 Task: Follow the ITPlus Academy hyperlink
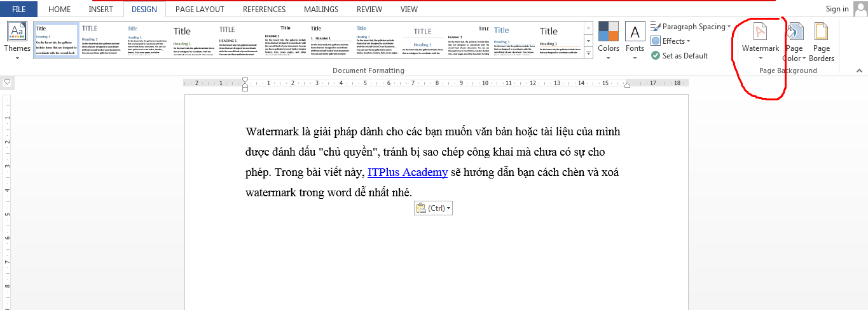click(407, 172)
